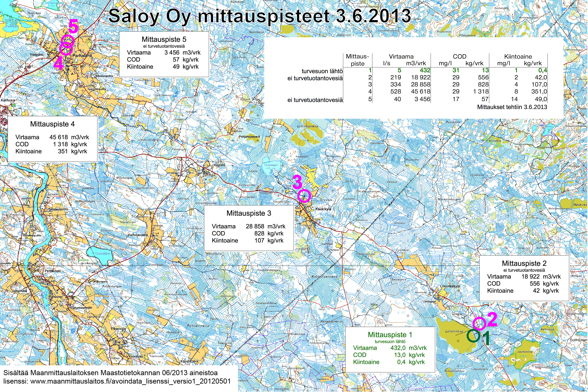Image resolution: width=588 pixels, height=392 pixels.
Task: Select '13,0' COD value in Mittauspiste 1 box
Action: tap(400, 355)
